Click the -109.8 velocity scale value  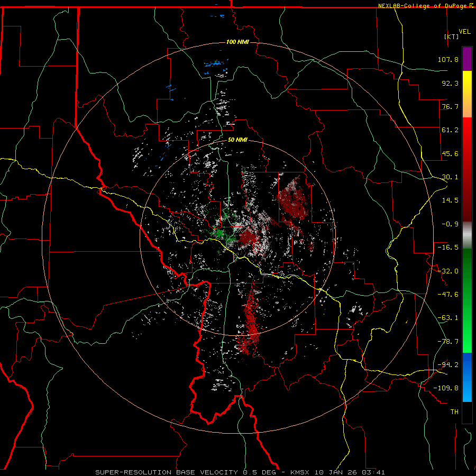click(446, 388)
